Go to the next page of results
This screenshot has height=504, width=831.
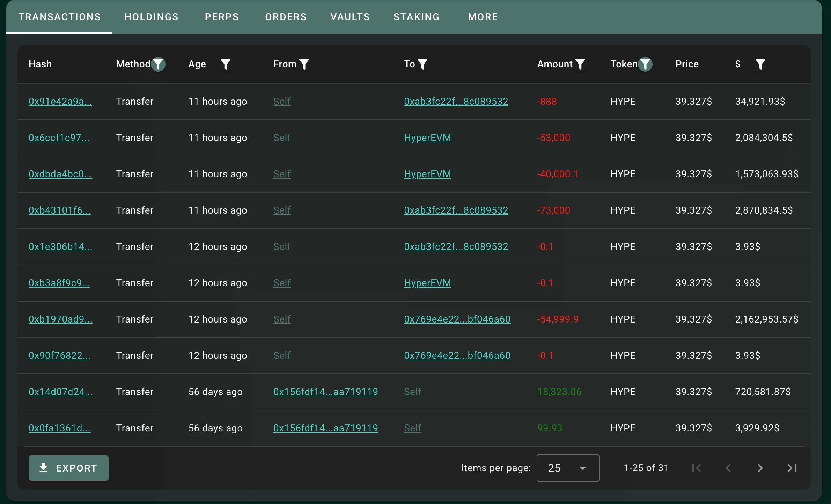[760, 468]
